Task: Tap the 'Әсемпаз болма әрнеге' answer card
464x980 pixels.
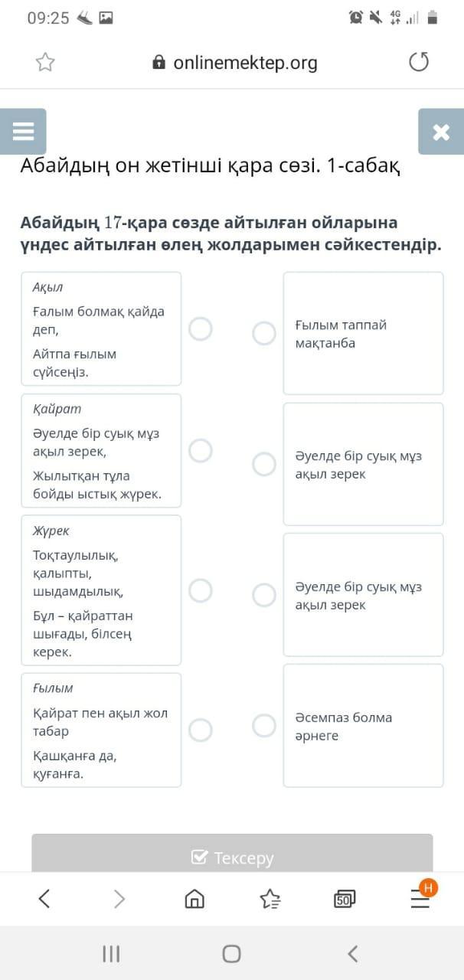Action: (x=363, y=726)
